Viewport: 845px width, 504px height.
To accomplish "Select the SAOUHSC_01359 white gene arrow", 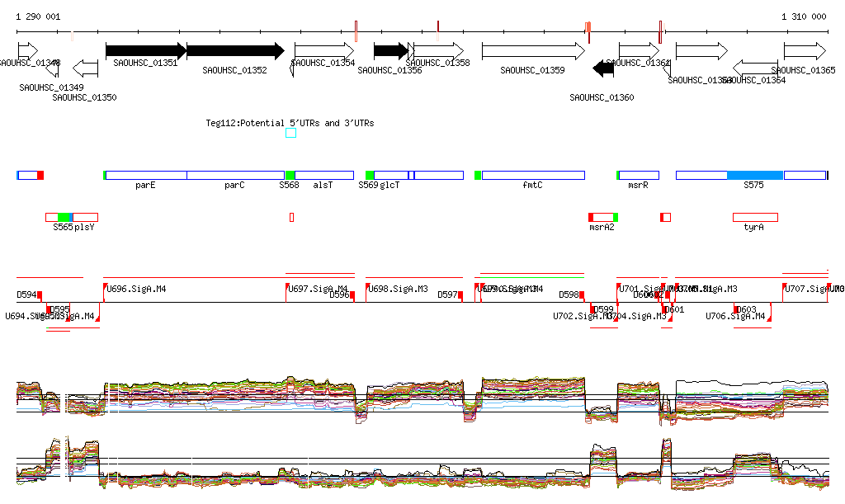I will (x=534, y=51).
